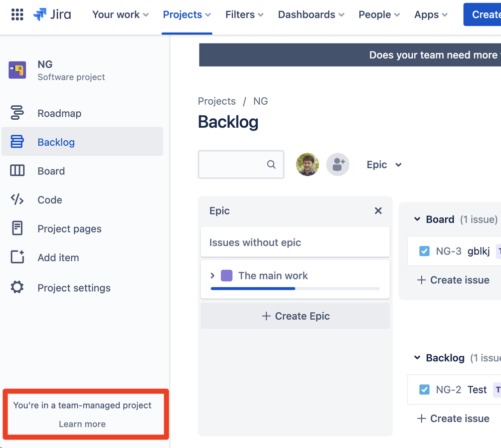Click the Roadmap sidebar icon
The image size is (501, 448).
pos(17,113)
